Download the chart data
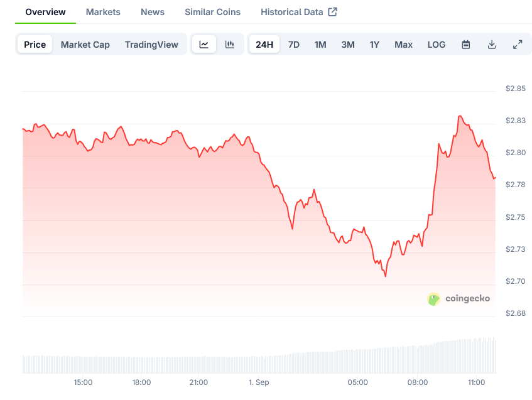This screenshot has width=532, height=400. tap(492, 45)
